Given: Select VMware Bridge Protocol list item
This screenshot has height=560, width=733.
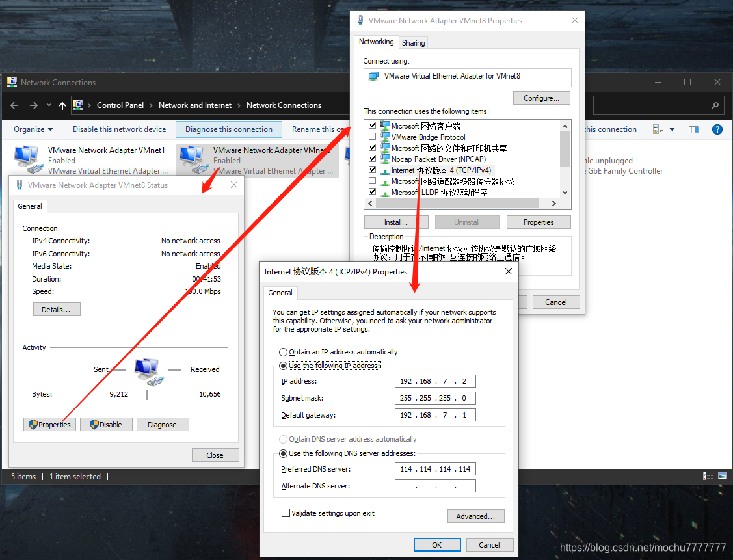Looking at the screenshot, I should [x=428, y=137].
